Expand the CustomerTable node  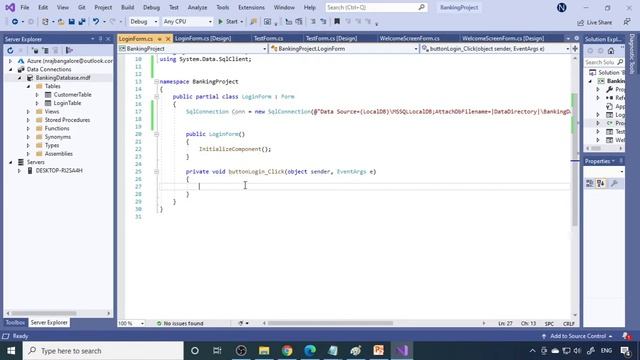(x=37, y=95)
